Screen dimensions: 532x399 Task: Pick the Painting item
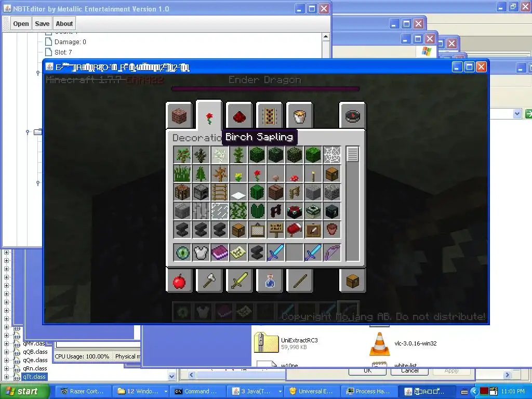point(257,230)
